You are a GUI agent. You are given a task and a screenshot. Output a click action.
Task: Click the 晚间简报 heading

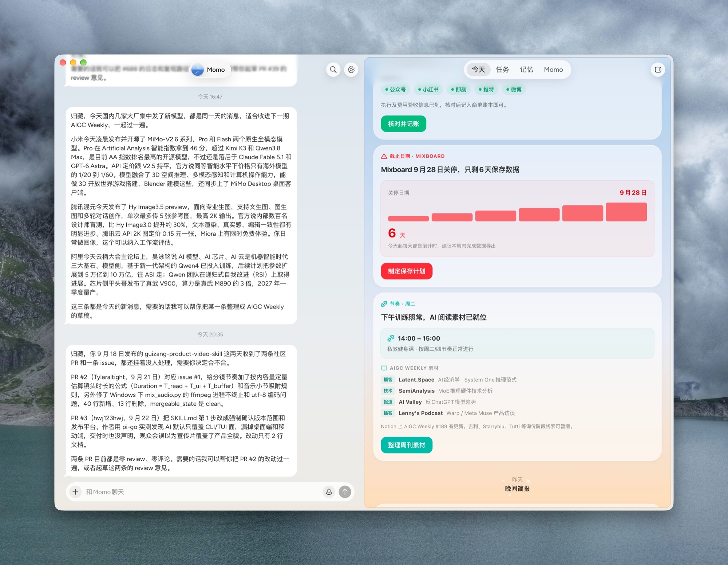517,489
